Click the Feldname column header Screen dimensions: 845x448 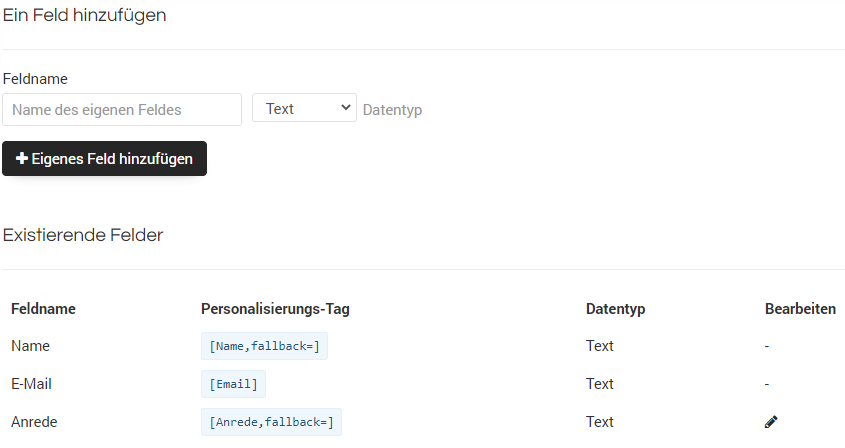click(x=43, y=309)
